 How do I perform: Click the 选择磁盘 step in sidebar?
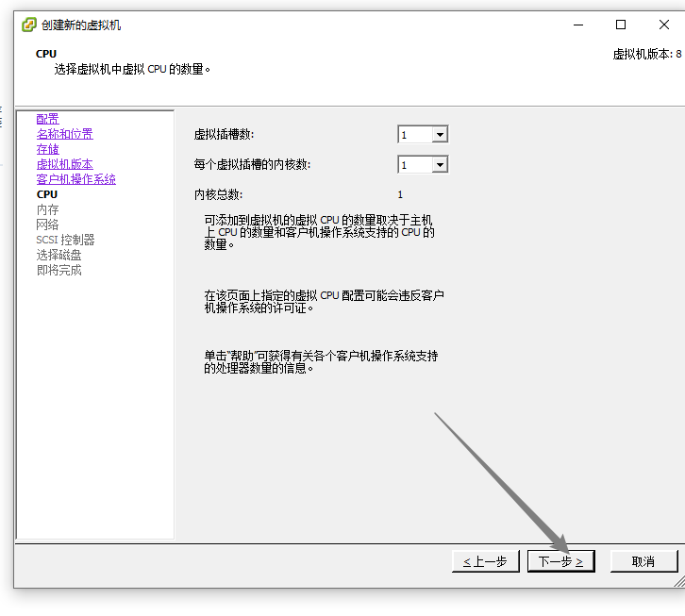(x=59, y=255)
